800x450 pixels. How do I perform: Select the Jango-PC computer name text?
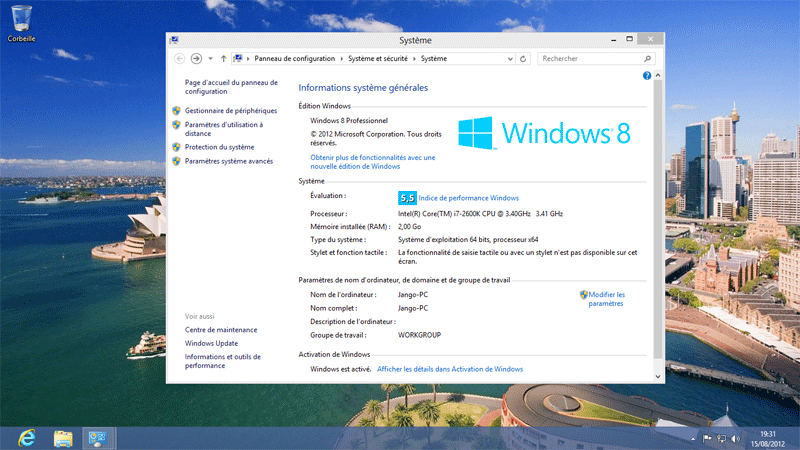(413, 295)
